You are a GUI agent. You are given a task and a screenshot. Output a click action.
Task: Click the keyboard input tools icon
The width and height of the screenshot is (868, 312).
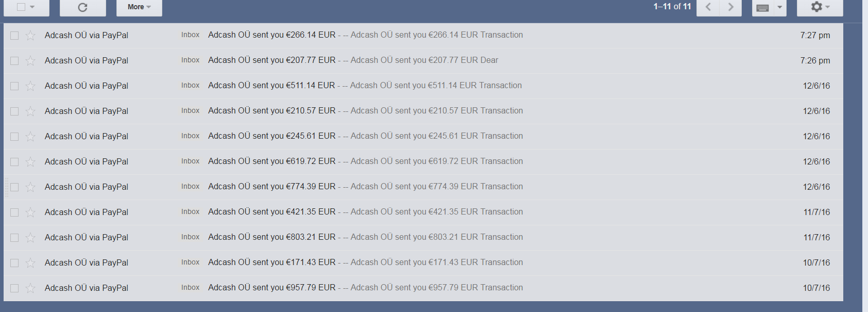pos(763,7)
